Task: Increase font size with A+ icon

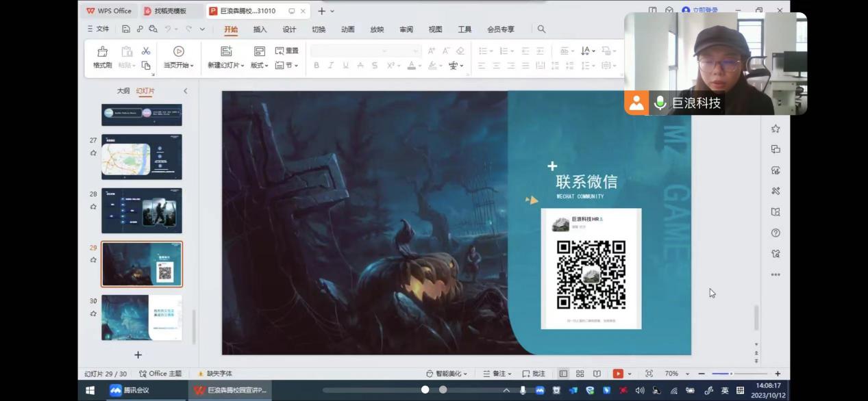Action: (x=432, y=51)
